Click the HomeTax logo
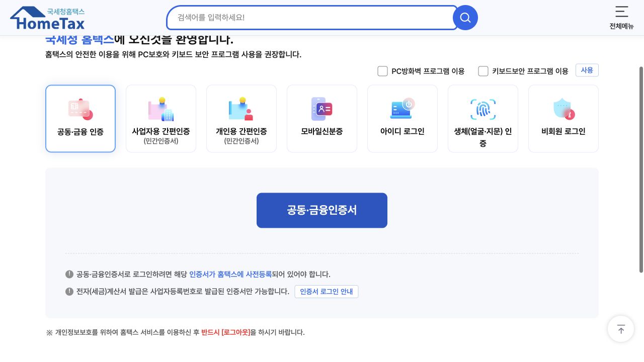644x362 pixels. pyautogui.click(x=47, y=18)
